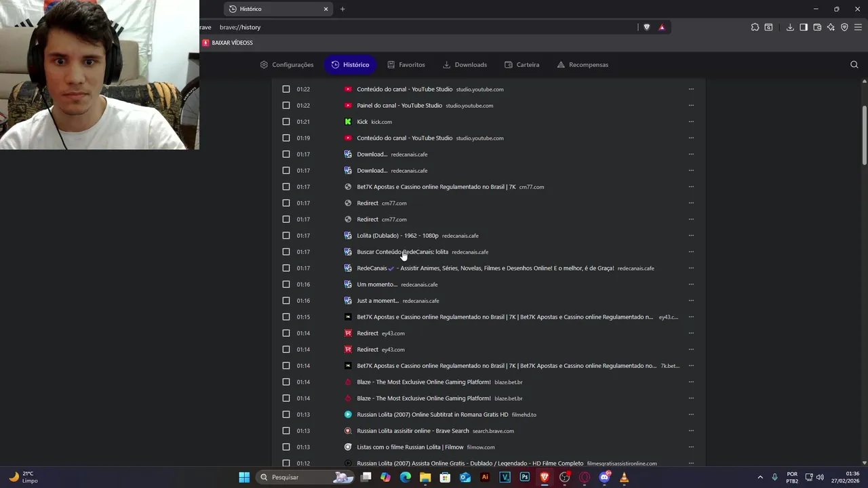The image size is (868, 488).
Task: Open Brave VPN shield icon
Action: point(844,27)
